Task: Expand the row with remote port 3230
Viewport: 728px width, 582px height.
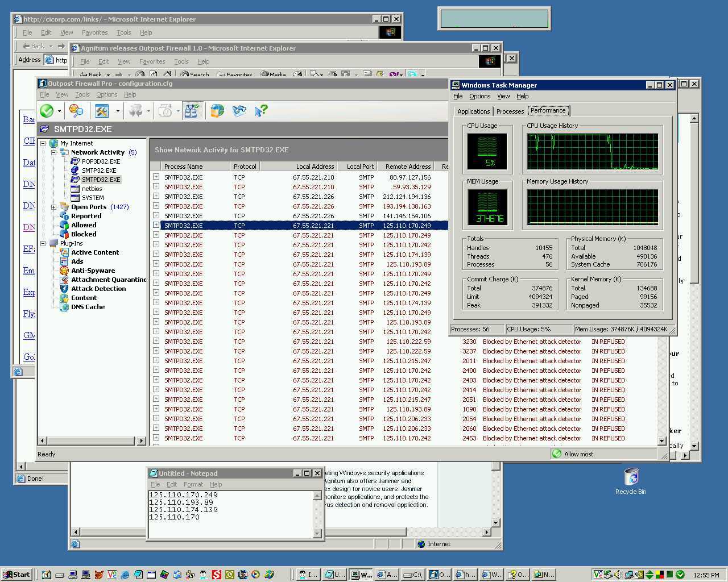Action: click(x=156, y=341)
